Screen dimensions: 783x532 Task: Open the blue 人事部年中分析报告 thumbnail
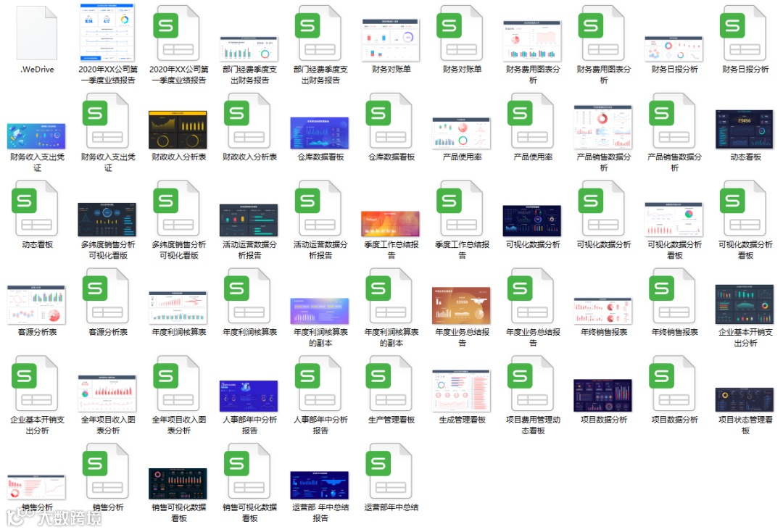(x=249, y=396)
